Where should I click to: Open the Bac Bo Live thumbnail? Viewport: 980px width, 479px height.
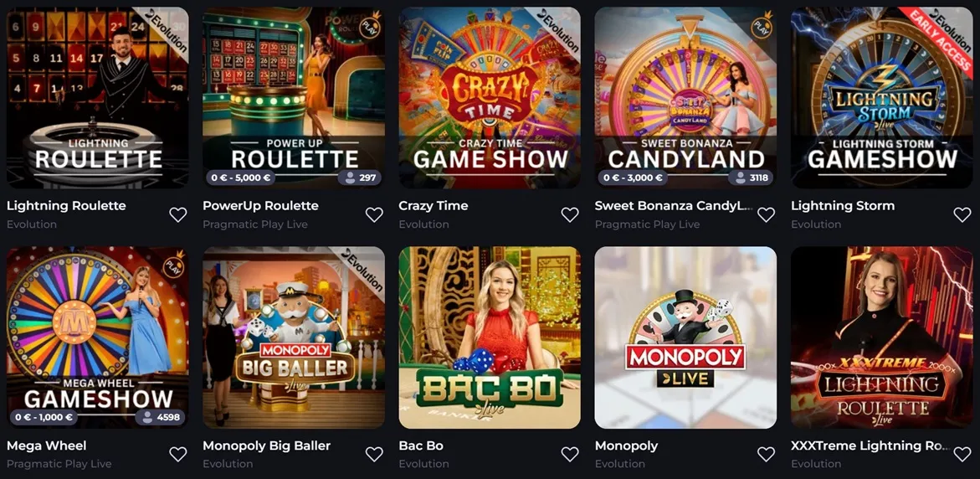(x=490, y=337)
